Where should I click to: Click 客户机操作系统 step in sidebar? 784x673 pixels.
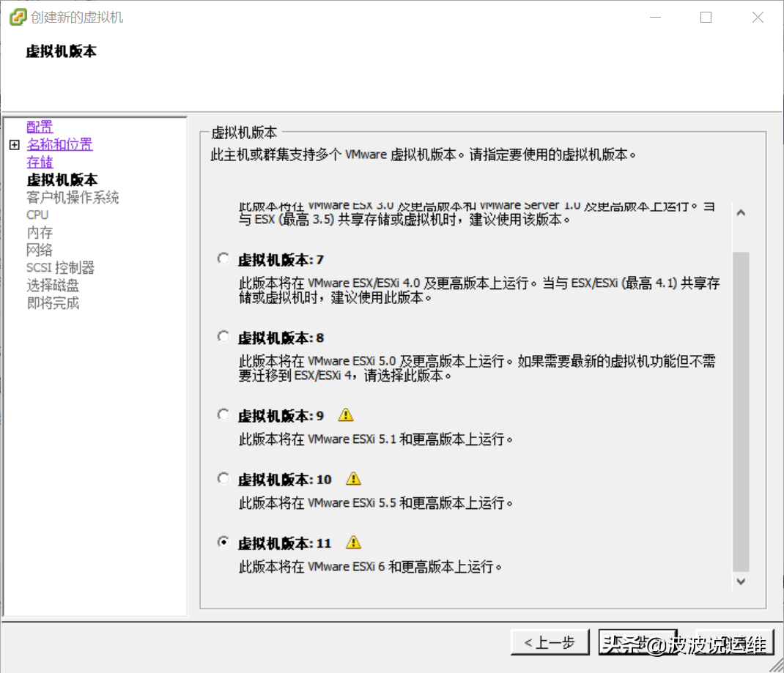pos(73,197)
